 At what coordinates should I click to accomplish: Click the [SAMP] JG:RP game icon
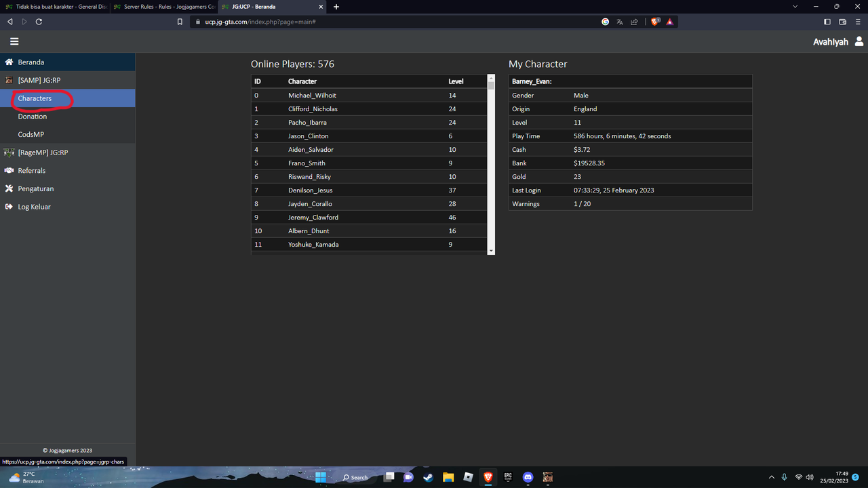tap(9, 80)
